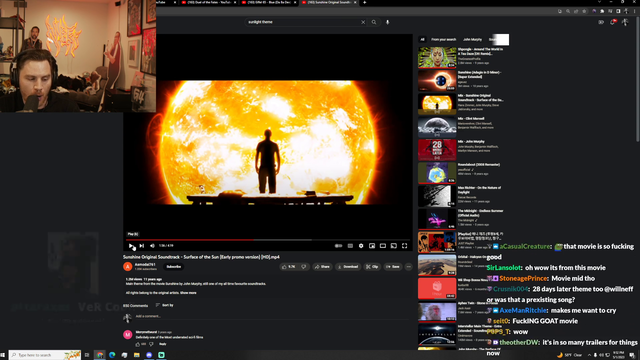
Task: Open the comments 'Sort by' dropdown
Action: tap(165, 305)
